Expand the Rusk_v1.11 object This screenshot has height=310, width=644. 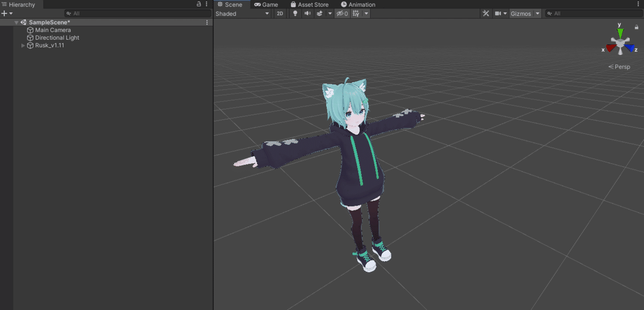tap(23, 45)
